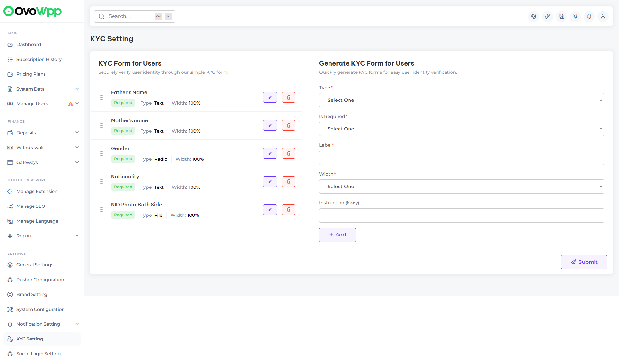Open the Type select dropdown
Screen dimensions: 619x364
(x=461, y=100)
